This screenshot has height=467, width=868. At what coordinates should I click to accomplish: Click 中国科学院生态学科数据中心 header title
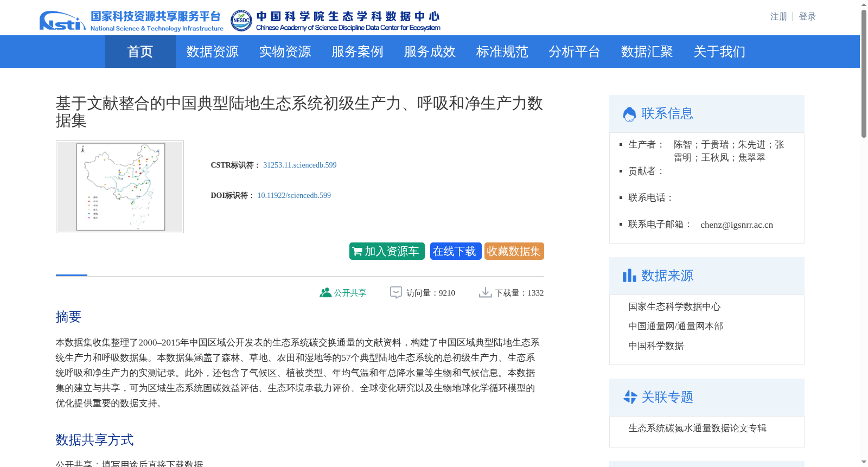pos(348,16)
